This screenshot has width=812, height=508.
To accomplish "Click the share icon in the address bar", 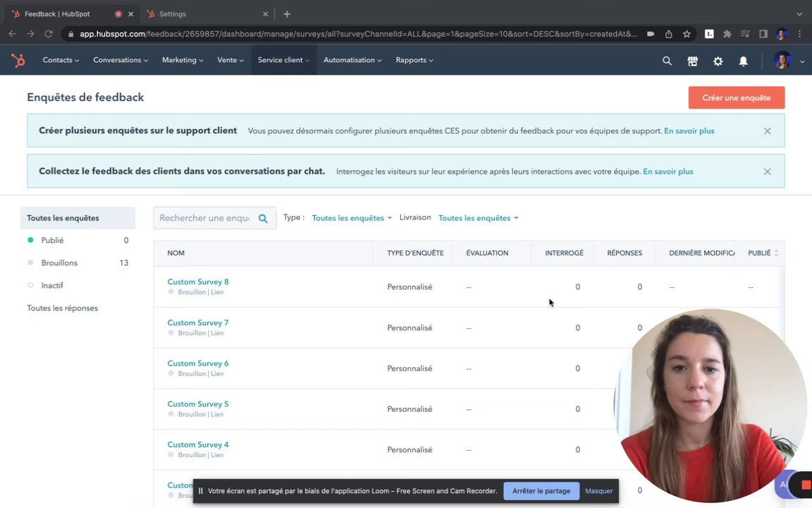I will pos(668,34).
